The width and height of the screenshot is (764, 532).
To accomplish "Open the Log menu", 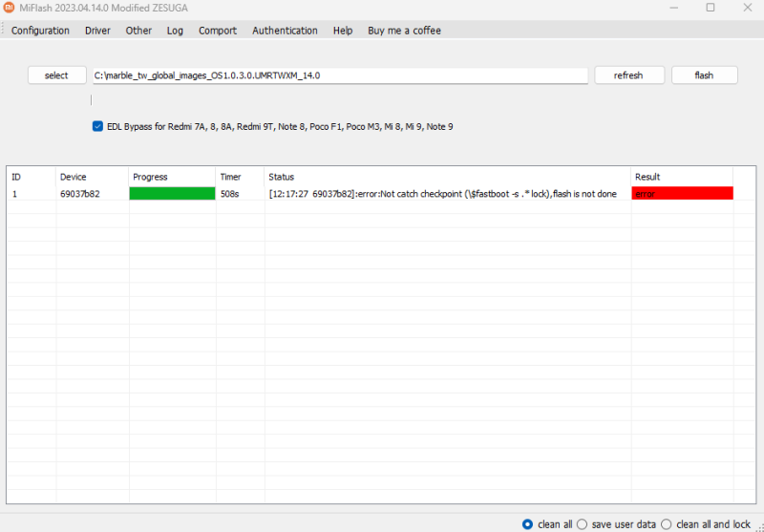I will tap(175, 31).
